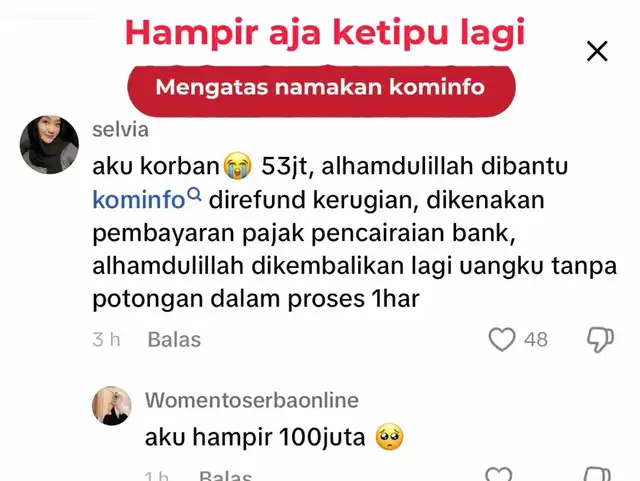Tap the magnifier icon beside kominfo
640x481 pixels.
click(x=194, y=194)
